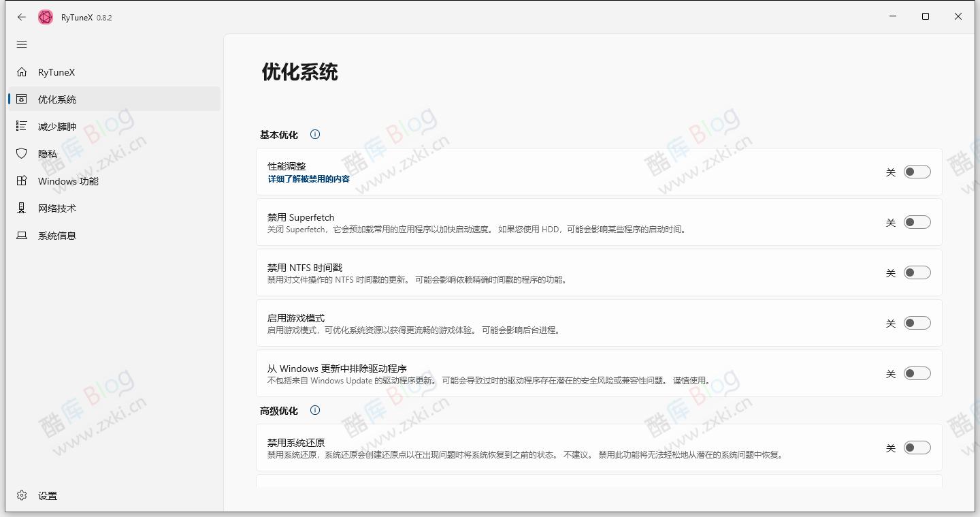Enable the 性能调整 toggle
Viewport: 980px width, 517px height.
coord(917,172)
